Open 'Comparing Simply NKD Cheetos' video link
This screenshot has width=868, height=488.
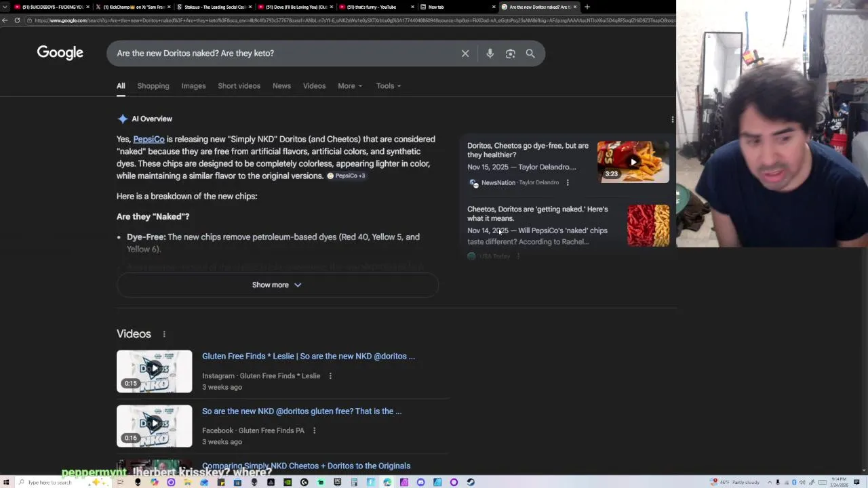coord(306,466)
